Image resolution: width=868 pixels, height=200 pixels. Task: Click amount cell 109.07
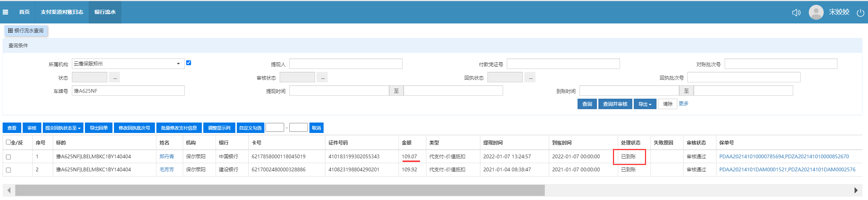pos(410,156)
